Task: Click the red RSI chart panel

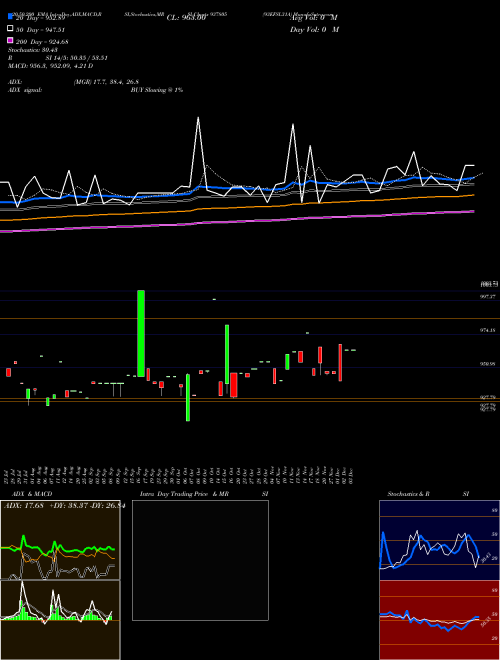Action: coord(439,620)
